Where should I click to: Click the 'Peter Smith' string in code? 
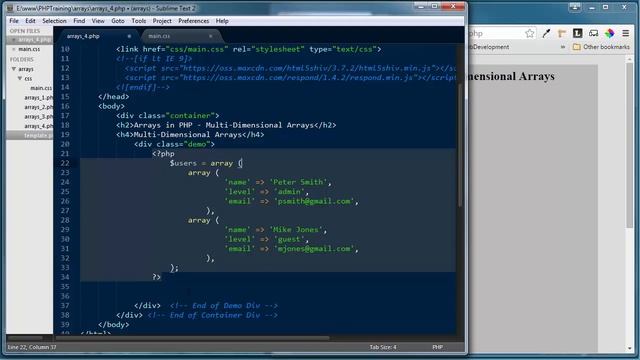click(x=298, y=182)
